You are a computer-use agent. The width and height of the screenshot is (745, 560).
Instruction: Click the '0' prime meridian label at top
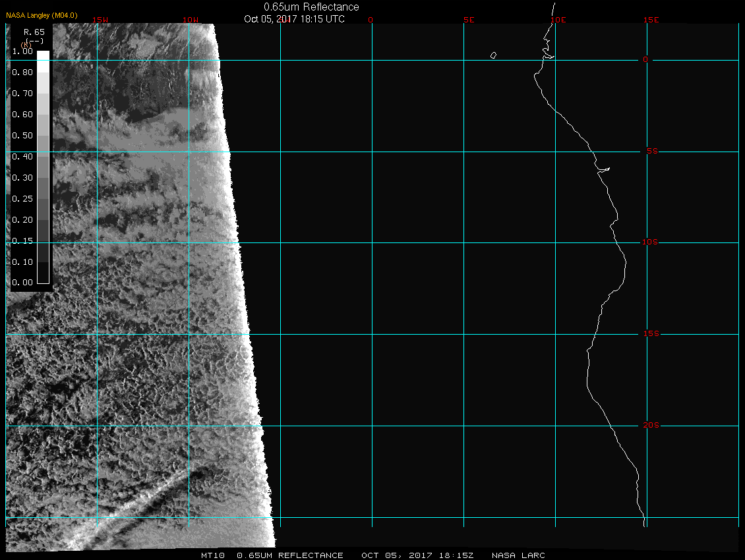pos(371,20)
